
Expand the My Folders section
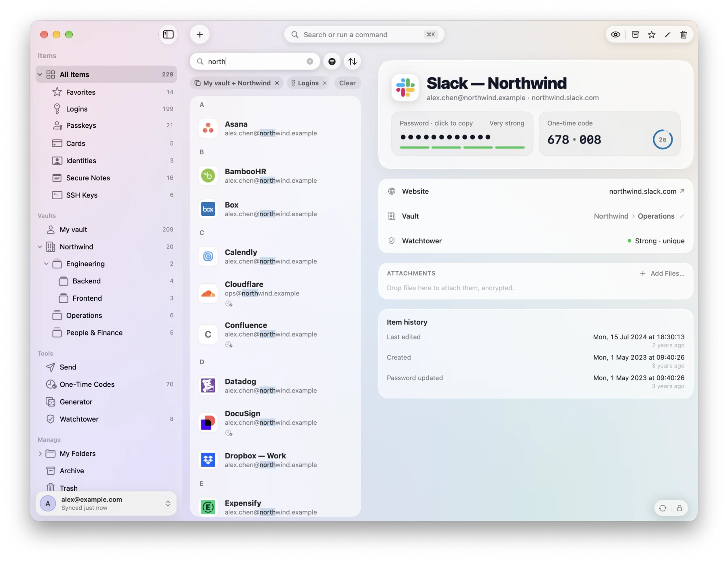pos(40,453)
